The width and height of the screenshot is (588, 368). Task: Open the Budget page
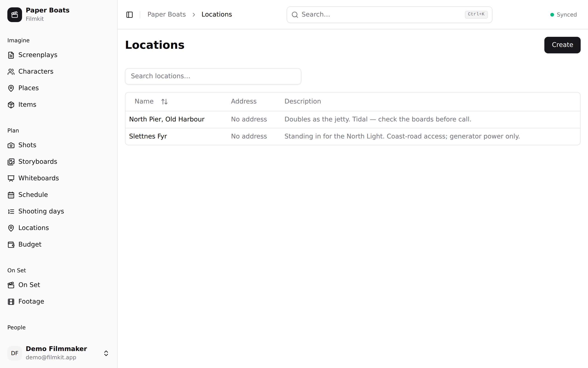[x=59, y=244]
